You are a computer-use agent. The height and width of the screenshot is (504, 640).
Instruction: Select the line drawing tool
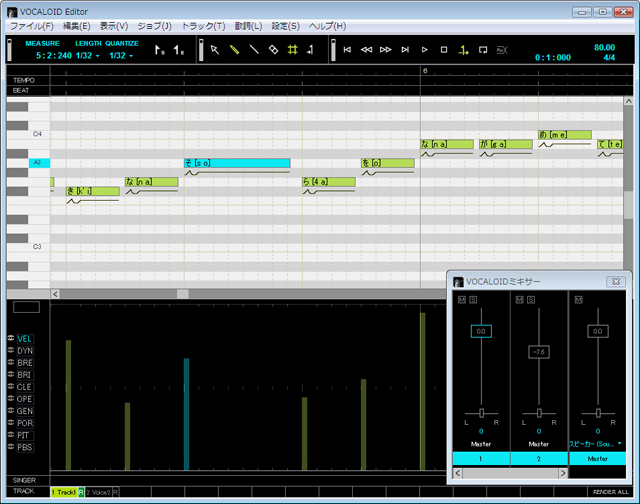pyautogui.click(x=253, y=49)
